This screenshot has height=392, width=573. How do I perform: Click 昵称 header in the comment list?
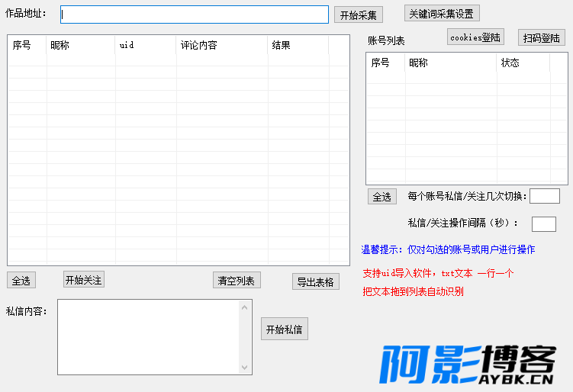81,45
